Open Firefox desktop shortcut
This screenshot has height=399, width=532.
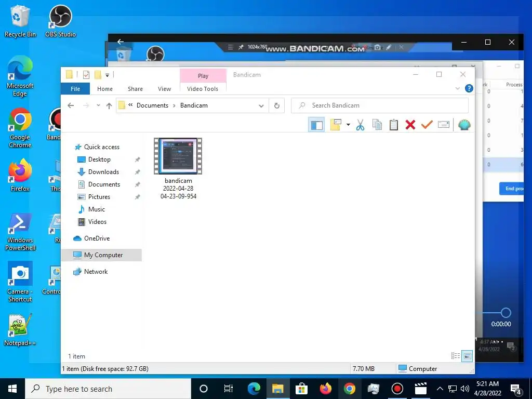click(20, 176)
